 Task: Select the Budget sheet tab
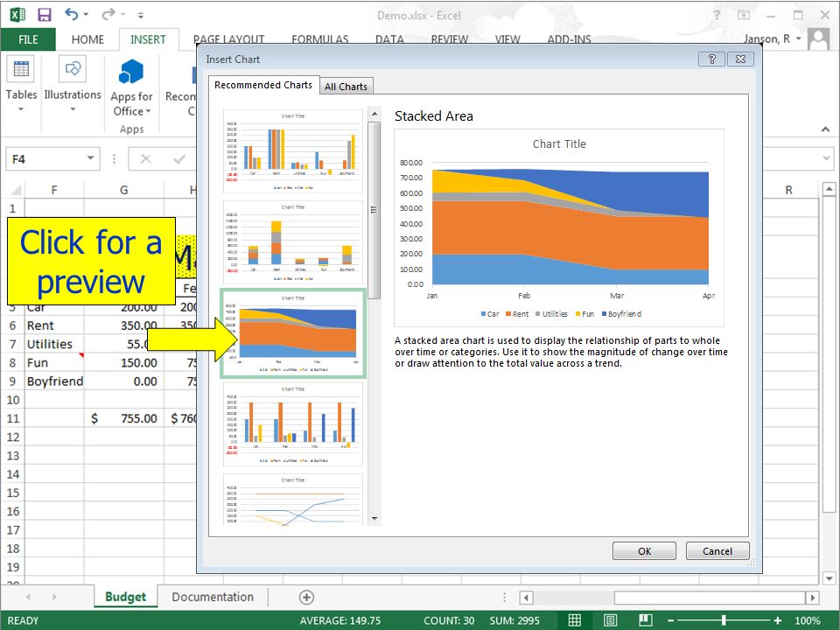point(125,597)
